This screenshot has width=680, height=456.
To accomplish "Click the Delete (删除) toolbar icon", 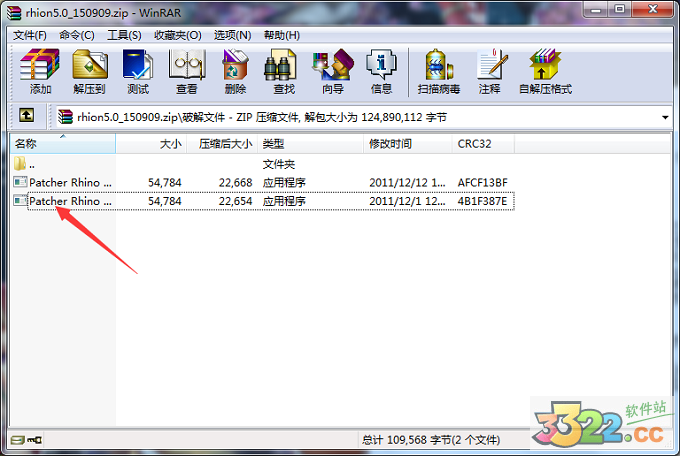I will pos(235,71).
